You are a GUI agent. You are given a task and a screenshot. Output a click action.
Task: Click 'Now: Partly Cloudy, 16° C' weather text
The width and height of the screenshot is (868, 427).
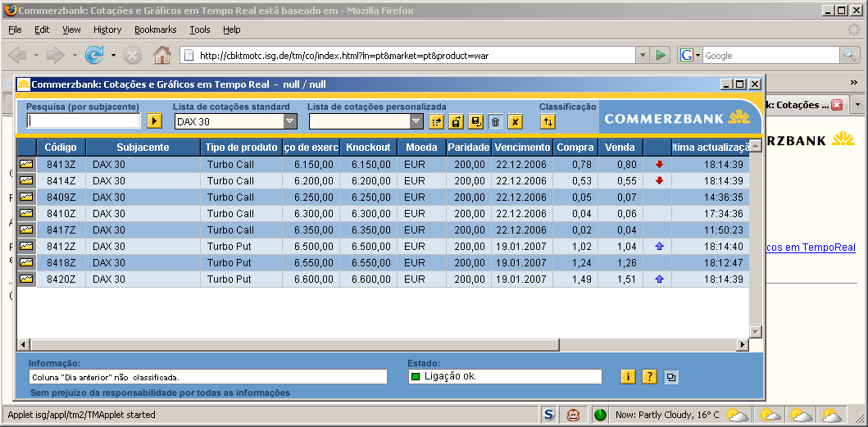click(667, 415)
